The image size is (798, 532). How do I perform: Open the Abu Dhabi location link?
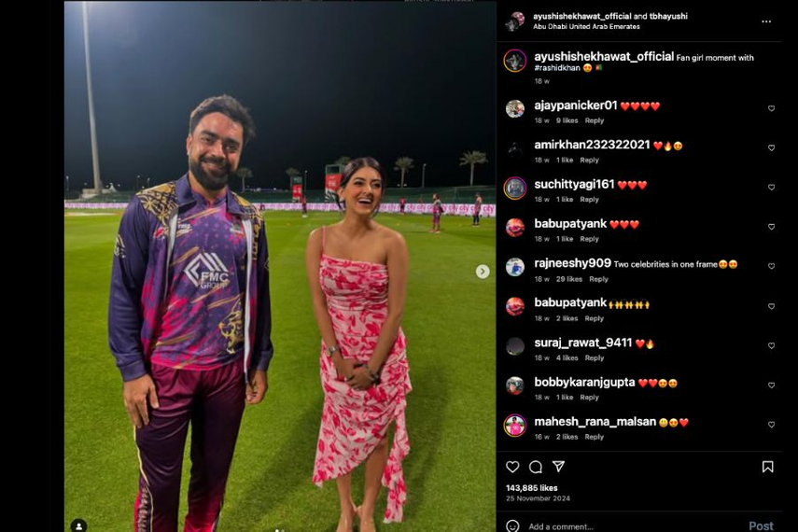586,26
